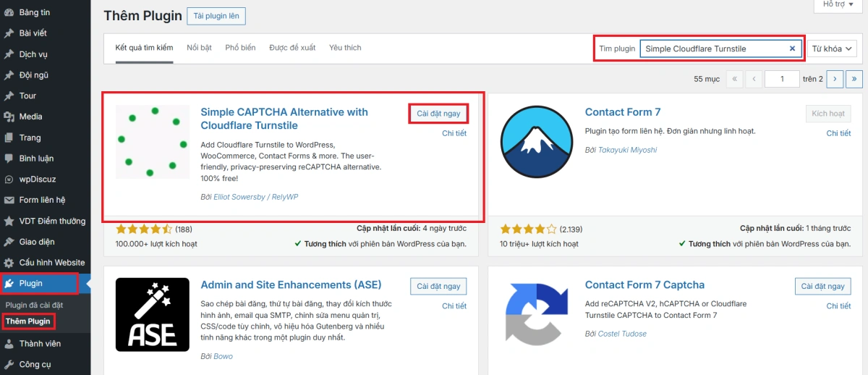Click the Contact Form 7 mountain logo
868x375 pixels.
537,142
